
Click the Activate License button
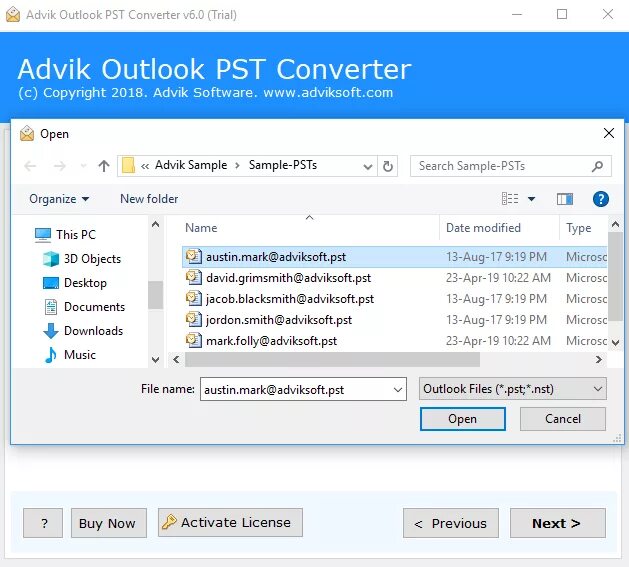click(x=230, y=522)
